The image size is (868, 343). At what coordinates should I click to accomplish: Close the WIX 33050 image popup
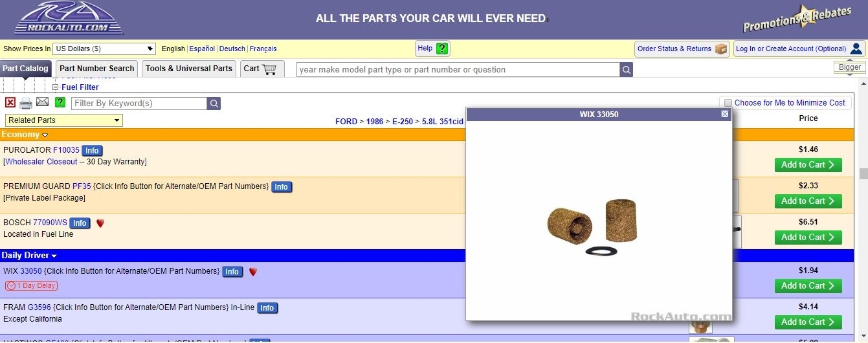(725, 114)
